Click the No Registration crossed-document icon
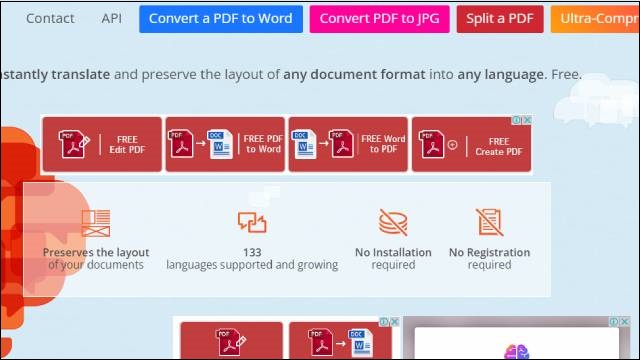The image size is (640, 360). click(489, 222)
